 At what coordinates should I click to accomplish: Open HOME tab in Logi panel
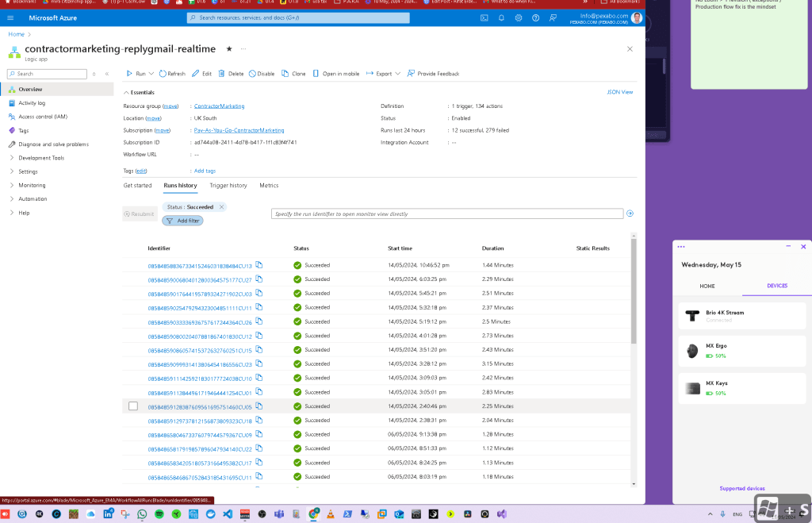[x=707, y=286]
